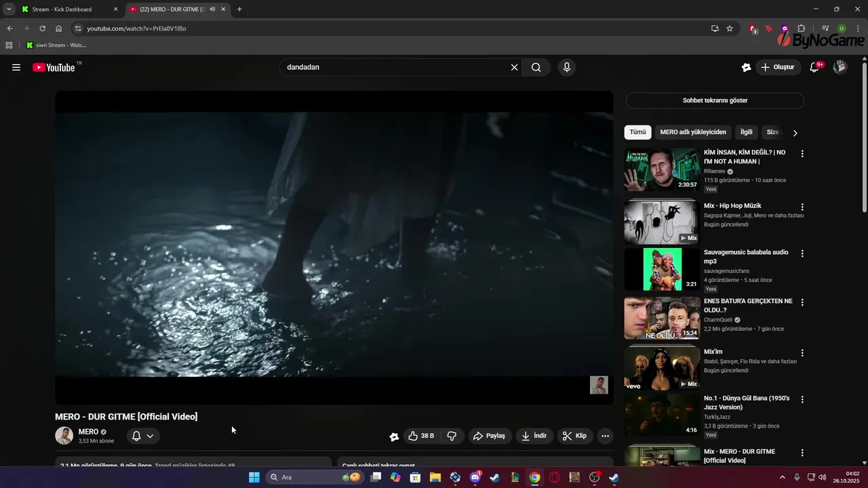
Task: Open media controls playlist icon in toolbar
Action: tap(825, 28)
